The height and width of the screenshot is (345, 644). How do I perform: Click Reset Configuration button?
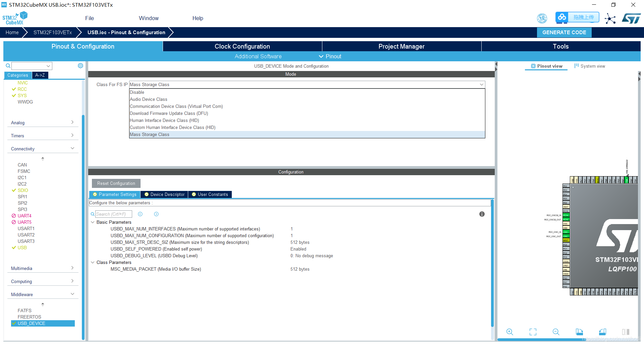pos(116,183)
